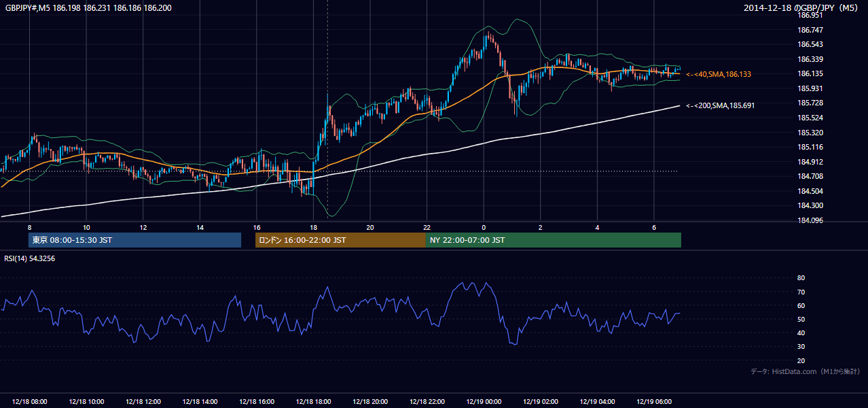Click the time axis label 12/18 10:00
This screenshot has height=408, width=868.
[x=86, y=402]
